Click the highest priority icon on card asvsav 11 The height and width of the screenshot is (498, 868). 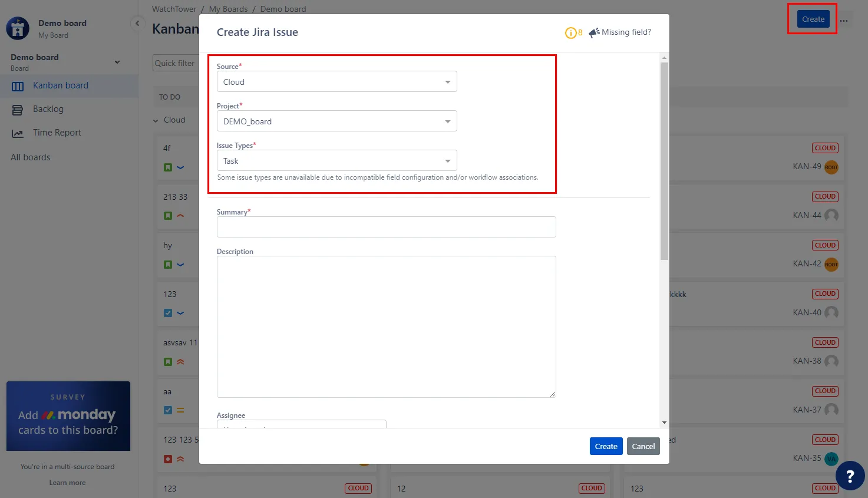click(x=180, y=362)
